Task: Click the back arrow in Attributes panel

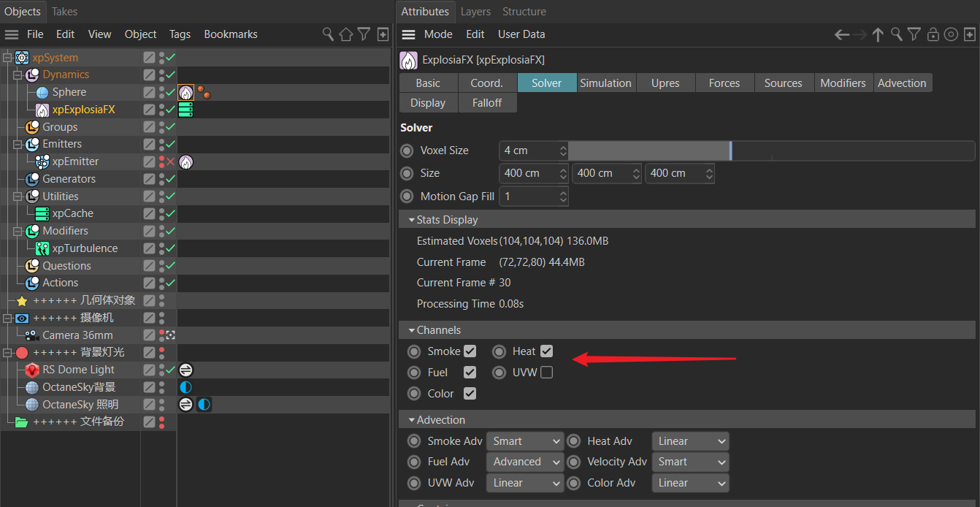Action: click(842, 34)
